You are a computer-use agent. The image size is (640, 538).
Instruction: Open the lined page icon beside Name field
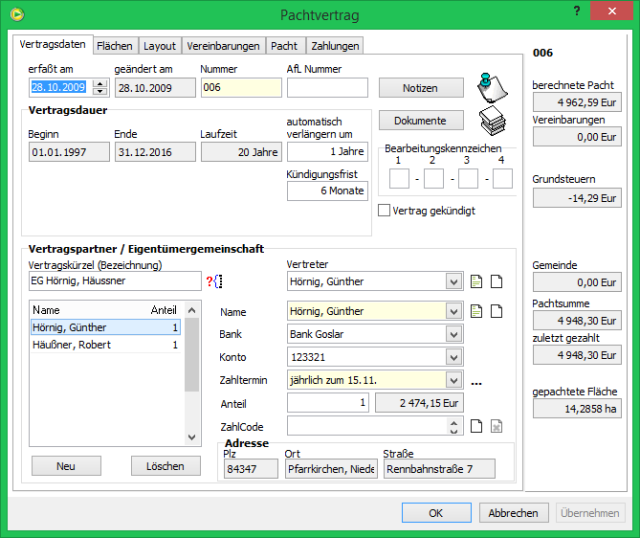click(477, 311)
